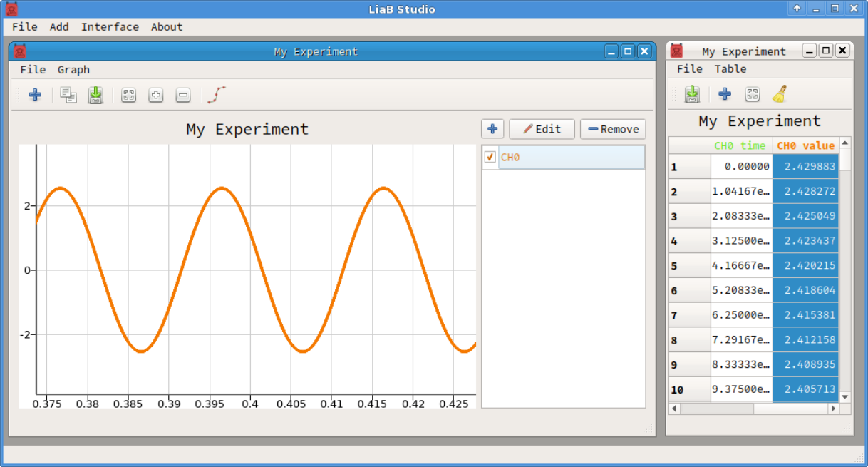
Task: Click the save icon in table window toolbar
Action: pyautogui.click(x=692, y=94)
